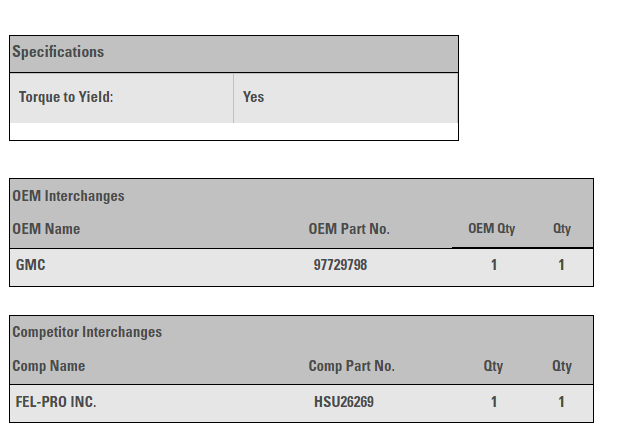Click the Specifications section header

pos(58,52)
